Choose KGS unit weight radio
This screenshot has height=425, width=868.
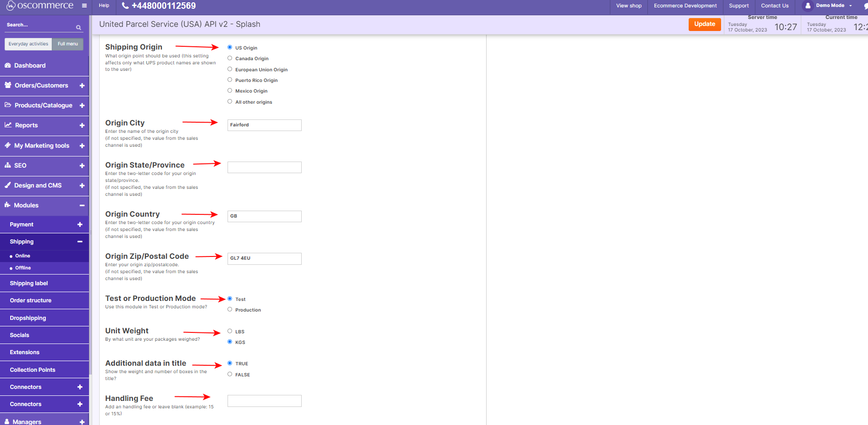[230, 342]
